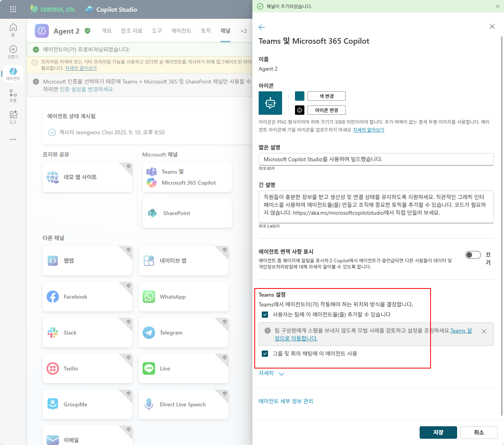This screenshot has width=504, height=445.
Task: Click the large agent bot icon preview
Action: tap(270, 103)
